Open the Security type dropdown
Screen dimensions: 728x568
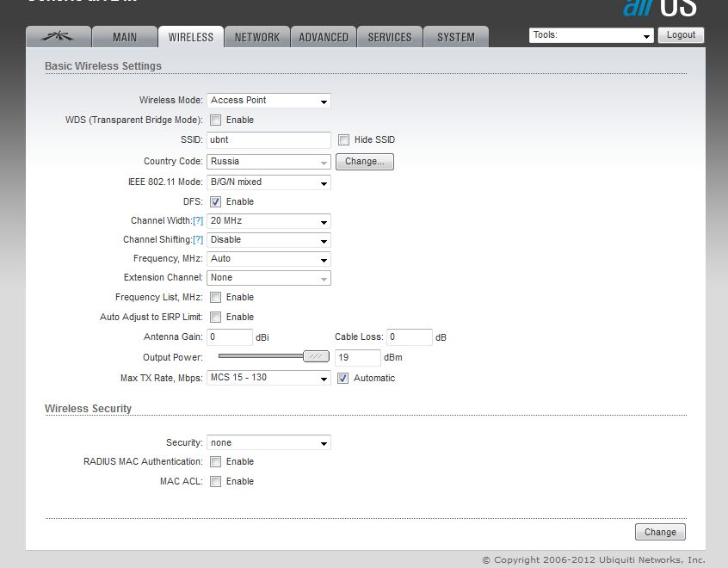click(x=268, y=443)
